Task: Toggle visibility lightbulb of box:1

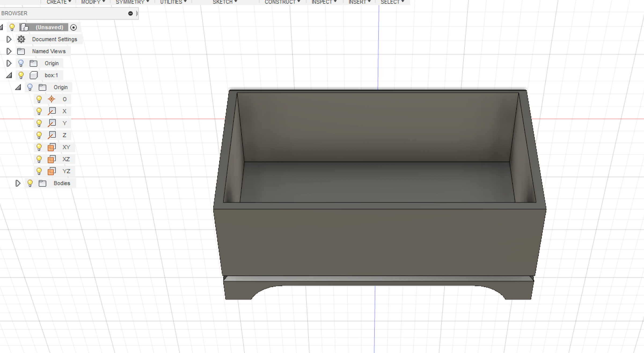Action: pyautogui.click(x=21, y=75)
